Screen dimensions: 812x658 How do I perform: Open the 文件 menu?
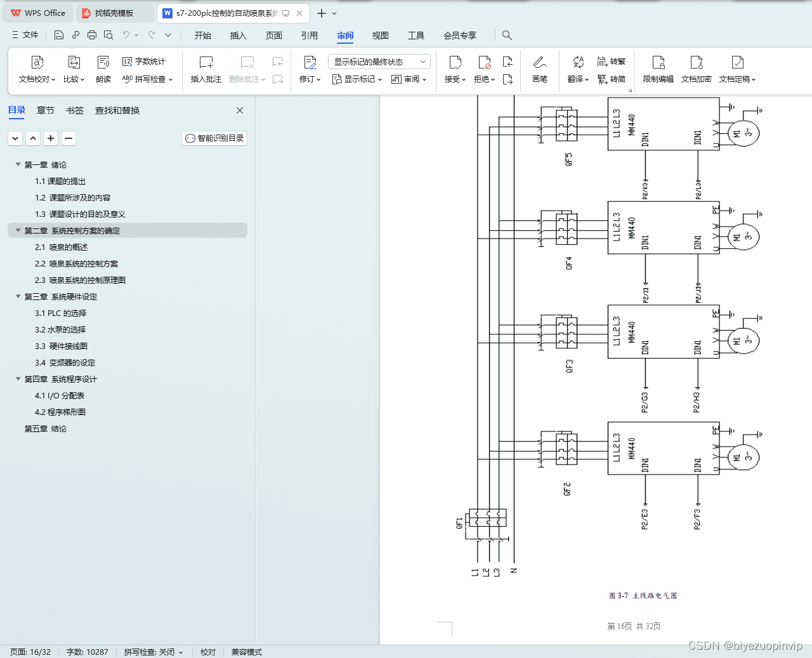click(25, 35)
